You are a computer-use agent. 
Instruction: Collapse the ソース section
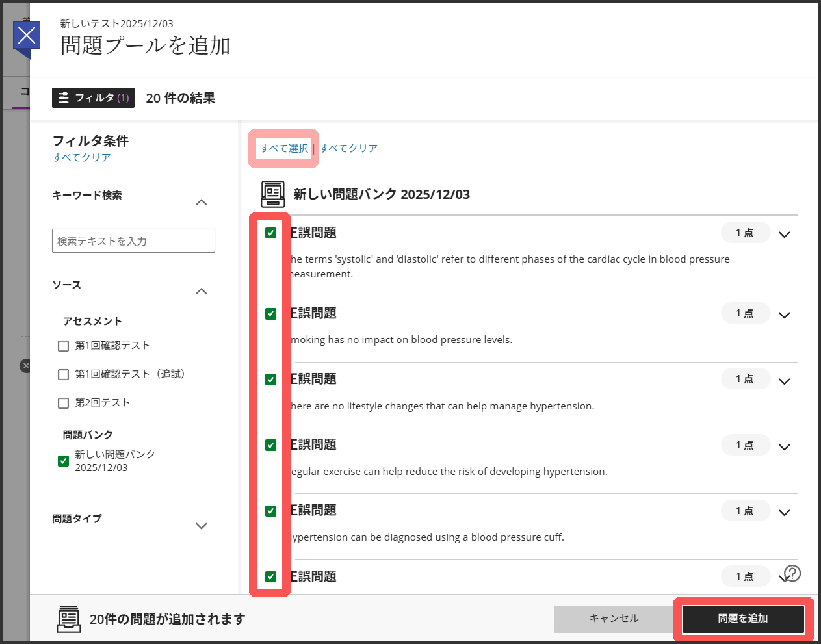(x=202, y=291)
